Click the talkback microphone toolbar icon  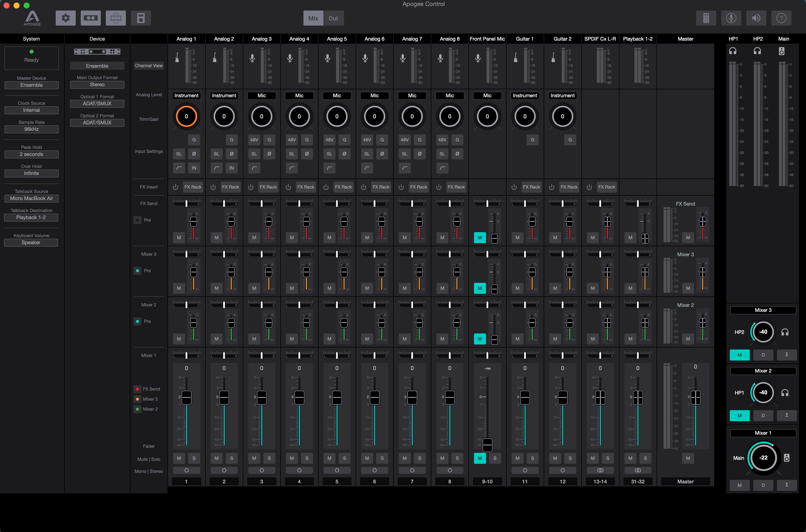[731, 18]
